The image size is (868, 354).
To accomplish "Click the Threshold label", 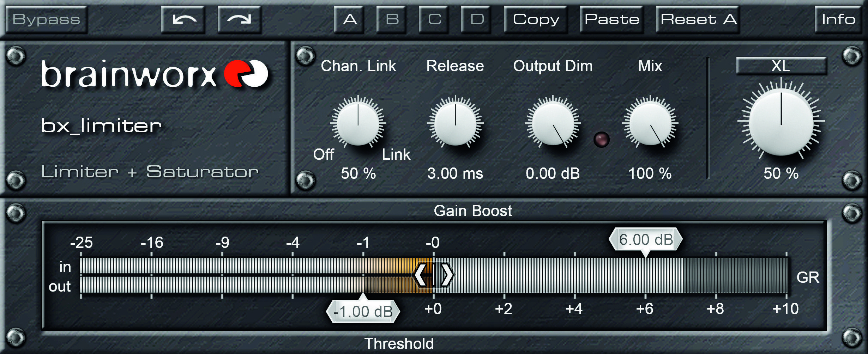I will coord(399,343).
